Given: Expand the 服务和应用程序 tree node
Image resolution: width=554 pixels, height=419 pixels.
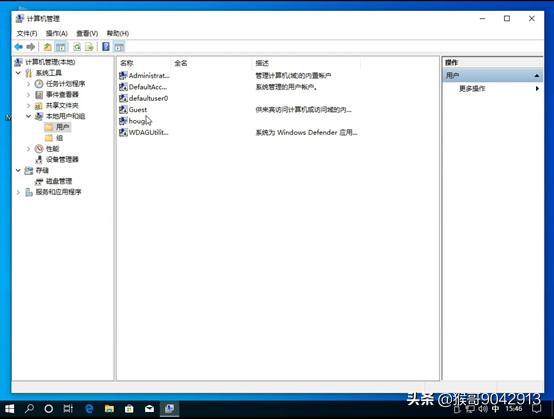Looking at the screenshot, I should [18, 192].
